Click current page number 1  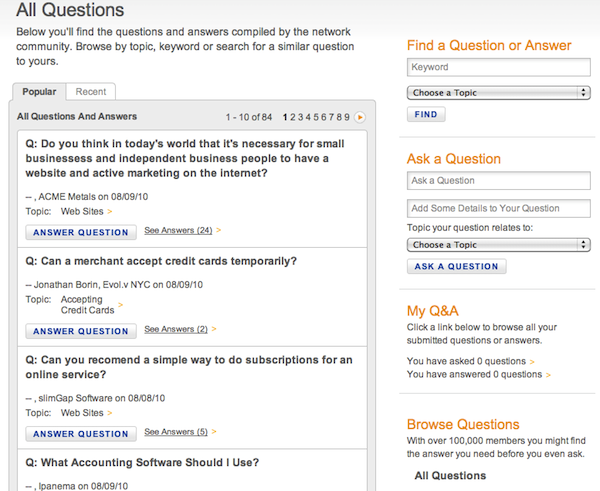tap(285, 117)
